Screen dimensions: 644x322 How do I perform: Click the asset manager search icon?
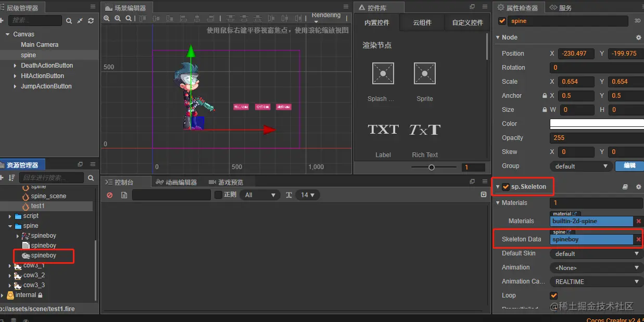tap(91, 178)
